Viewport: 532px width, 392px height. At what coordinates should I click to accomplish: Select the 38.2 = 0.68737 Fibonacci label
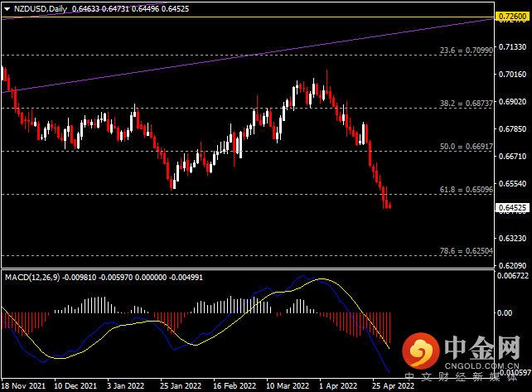(467, 104)
